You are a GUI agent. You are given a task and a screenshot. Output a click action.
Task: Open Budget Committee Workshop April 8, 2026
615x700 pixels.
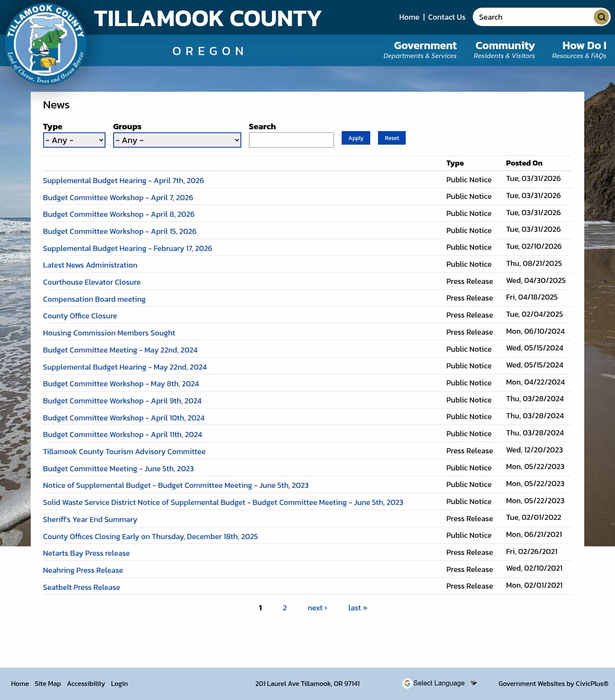coord(119,214)
